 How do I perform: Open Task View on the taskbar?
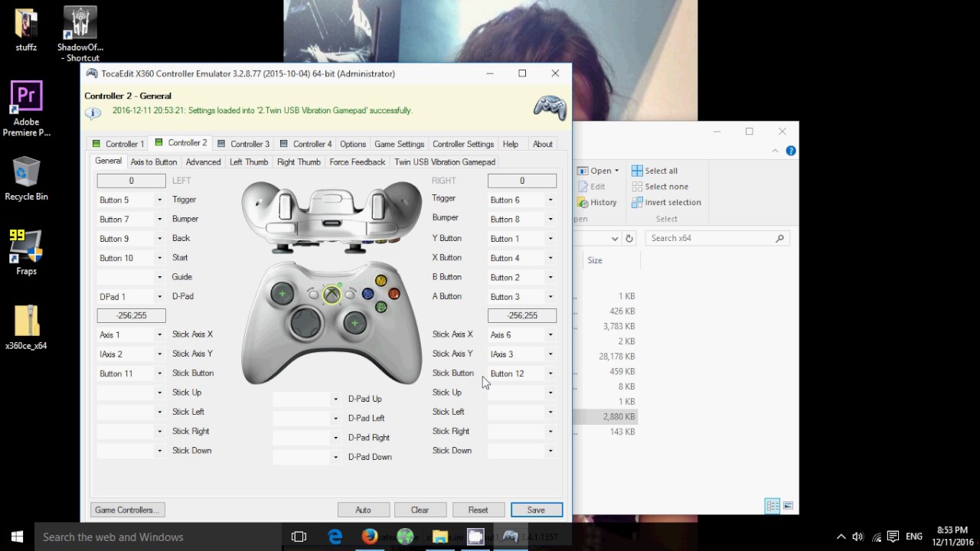tap(299, 536)
